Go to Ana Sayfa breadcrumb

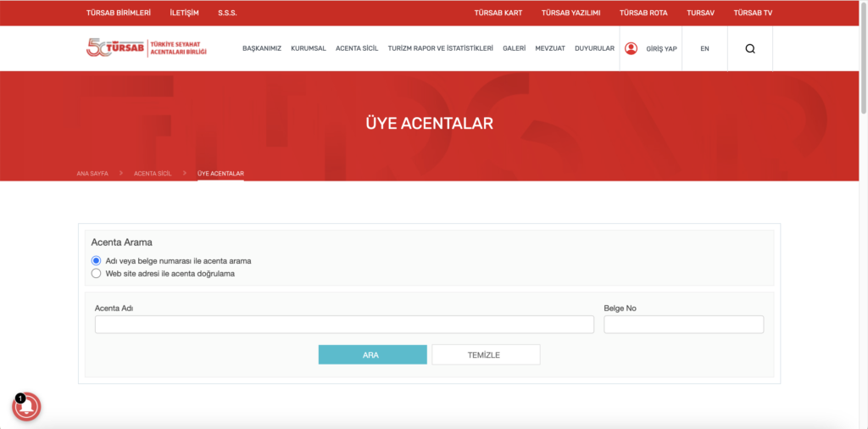click(x=92, y=173)
